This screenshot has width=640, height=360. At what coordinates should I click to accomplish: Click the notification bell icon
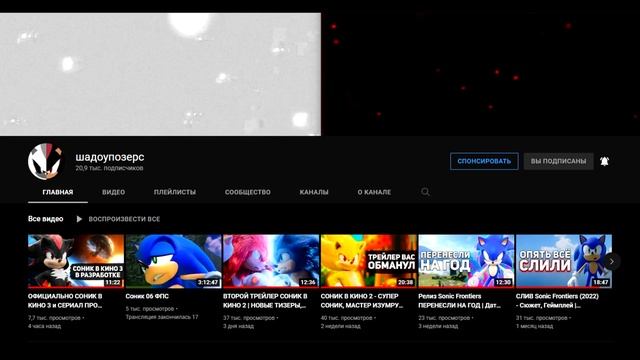[604, 161]
